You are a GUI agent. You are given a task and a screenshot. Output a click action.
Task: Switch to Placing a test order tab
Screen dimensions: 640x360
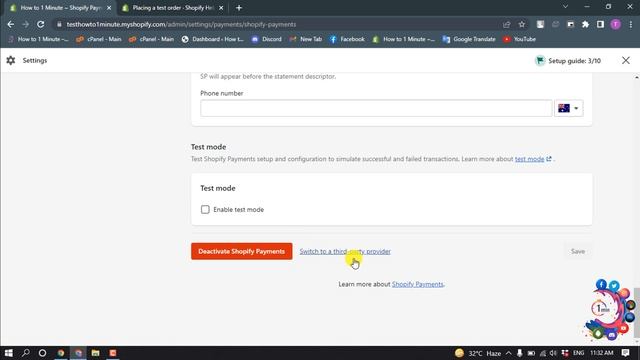[x=172, y=8]
